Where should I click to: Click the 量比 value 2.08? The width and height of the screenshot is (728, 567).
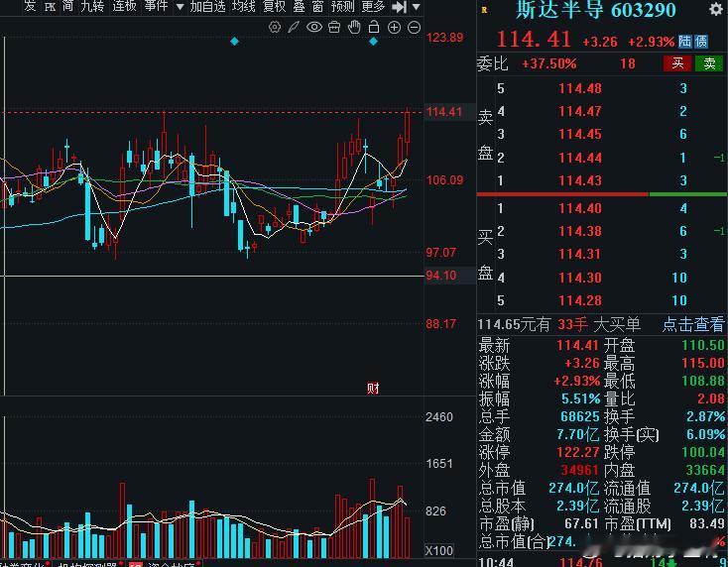pyautogui.click(x=711, y=398)
